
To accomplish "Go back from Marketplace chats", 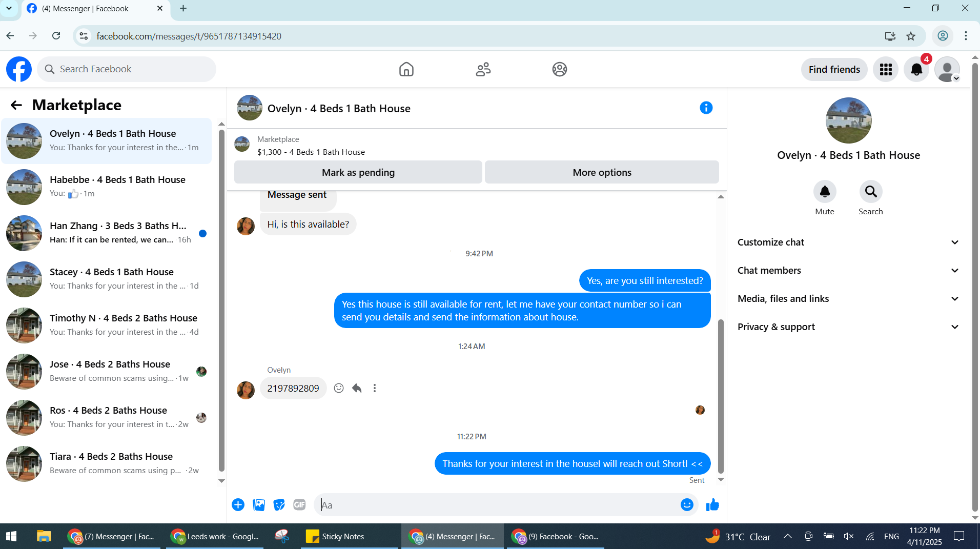I will [x=16, y=105].
